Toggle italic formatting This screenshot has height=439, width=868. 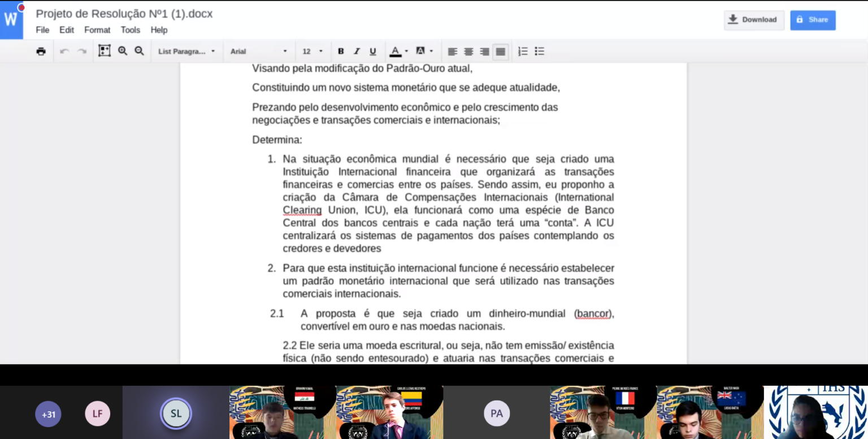pyautogui.click(x=357, y=51)
